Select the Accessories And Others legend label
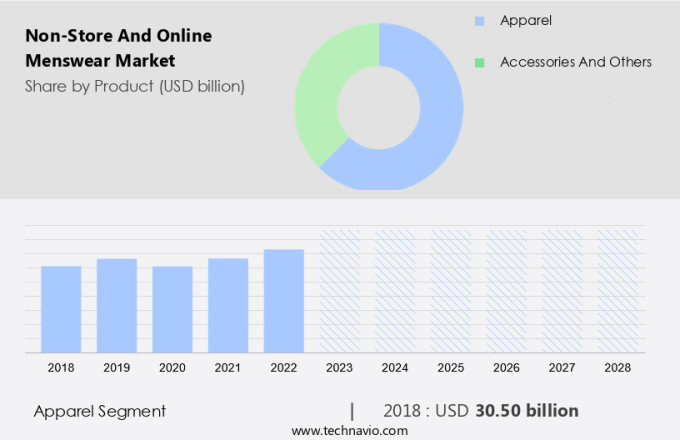Image resolution: width=680 pixels, height=440 pixels. click(576, 62)
